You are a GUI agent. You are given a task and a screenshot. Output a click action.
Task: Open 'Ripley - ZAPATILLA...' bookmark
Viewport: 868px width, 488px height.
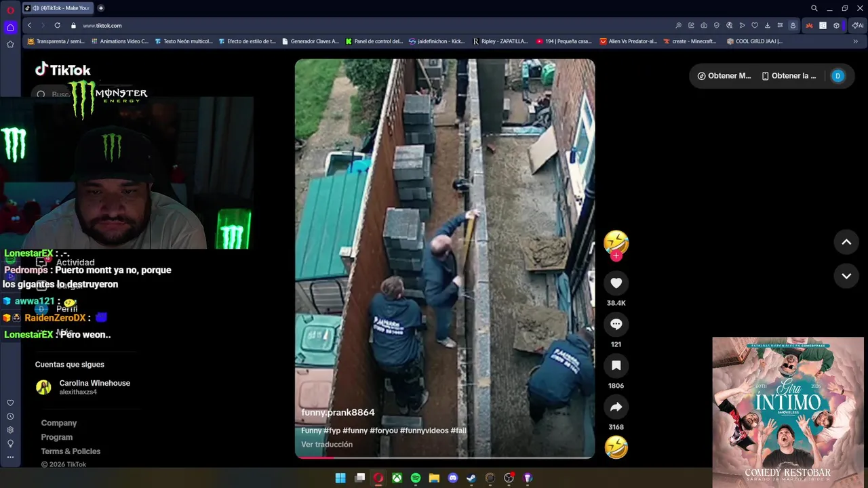point(500,41)
